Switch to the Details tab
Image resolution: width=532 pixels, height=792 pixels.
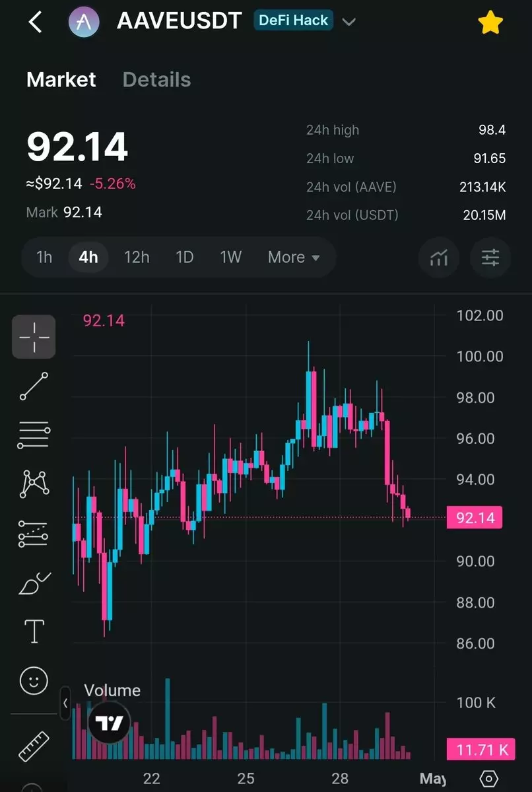[x=157, y=79]
